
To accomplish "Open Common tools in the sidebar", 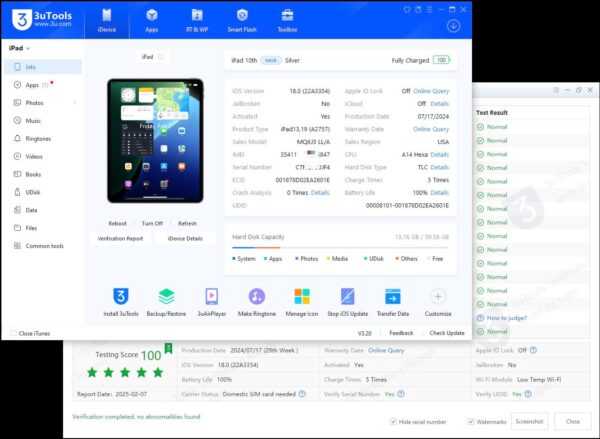I will click(43, 246).
